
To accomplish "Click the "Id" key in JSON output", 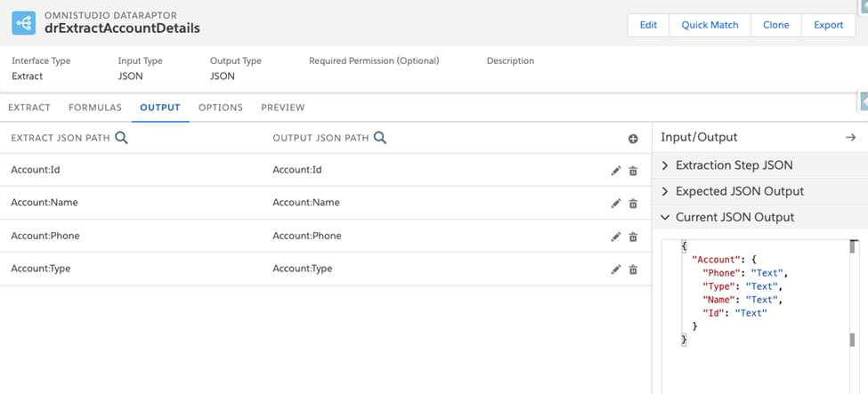I will click(712, 313).
